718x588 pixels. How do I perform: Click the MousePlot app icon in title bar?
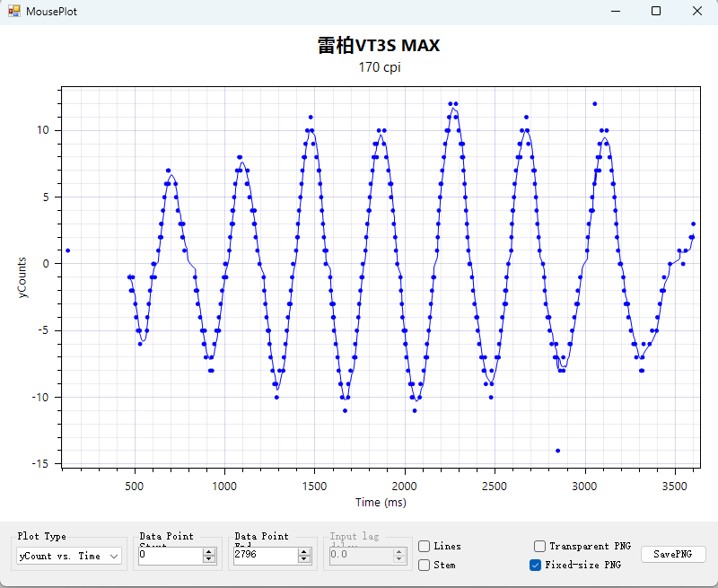[x=14, y=11]
